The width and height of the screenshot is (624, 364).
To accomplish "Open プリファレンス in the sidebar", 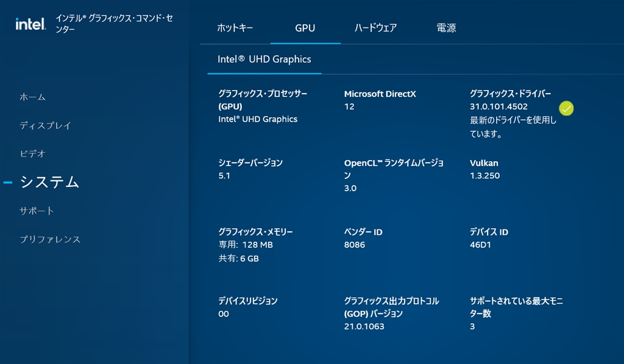I will coord(50,239).
